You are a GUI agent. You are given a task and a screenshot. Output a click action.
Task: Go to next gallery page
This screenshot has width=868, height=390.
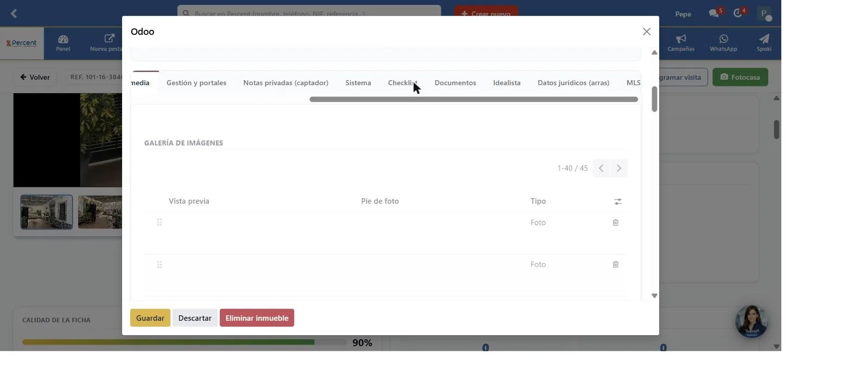[x=618, y=168]
